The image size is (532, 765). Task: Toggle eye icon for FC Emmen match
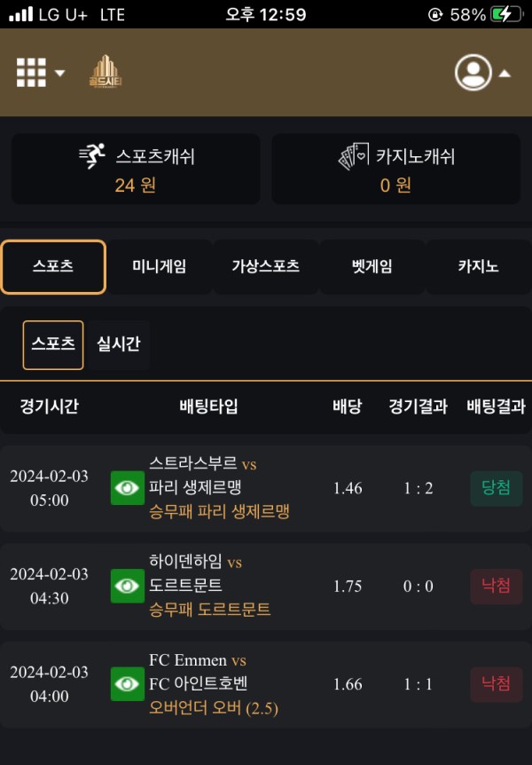[128, 683]
